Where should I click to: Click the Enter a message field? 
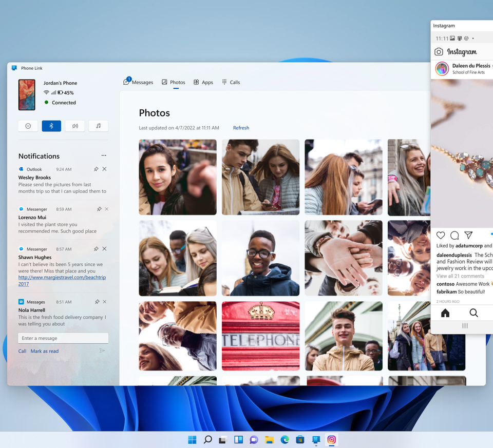click(63, 338)
